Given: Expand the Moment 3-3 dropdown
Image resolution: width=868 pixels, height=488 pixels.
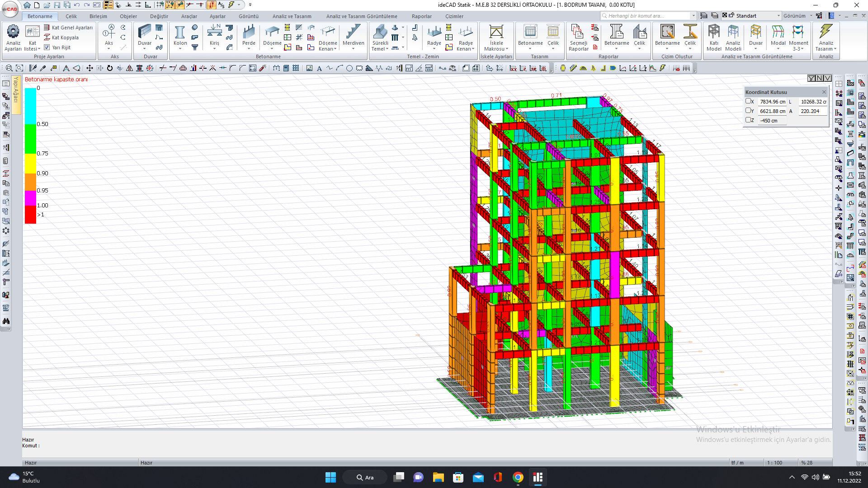Looking at the screenshot, I should [802, 49].
